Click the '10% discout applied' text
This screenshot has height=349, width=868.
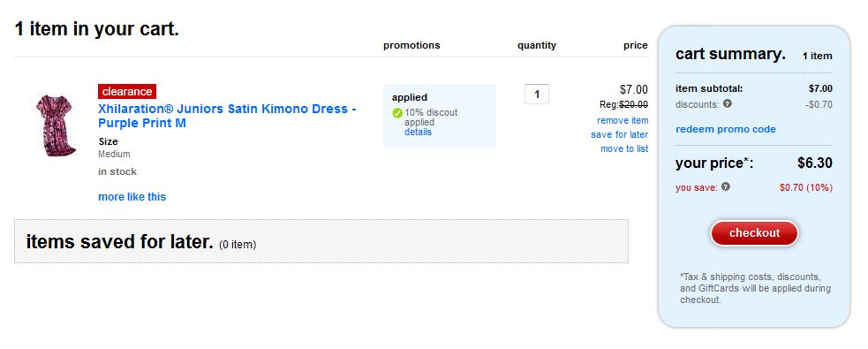pos(431,118)
